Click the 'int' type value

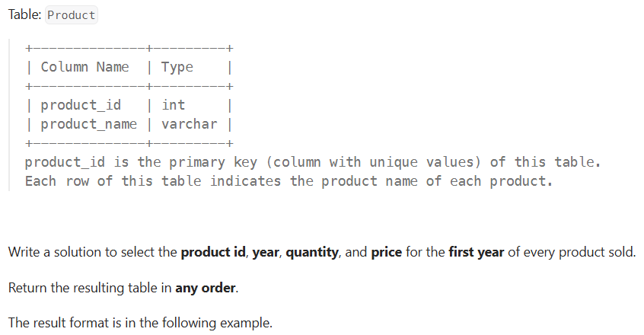point(174,105)
